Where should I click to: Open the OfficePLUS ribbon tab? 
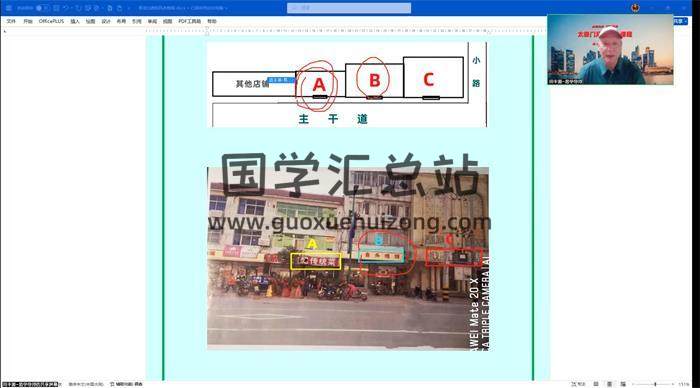[x=51, y=21]
